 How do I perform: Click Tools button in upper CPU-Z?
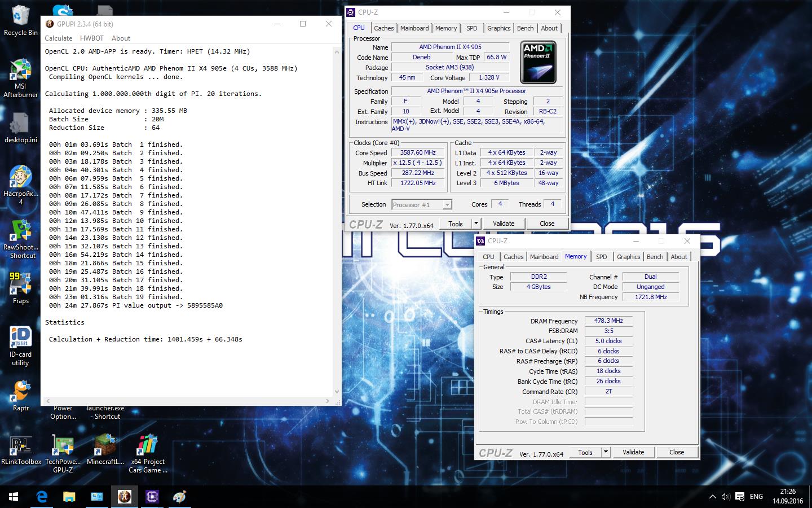click(x=456, y=224)
